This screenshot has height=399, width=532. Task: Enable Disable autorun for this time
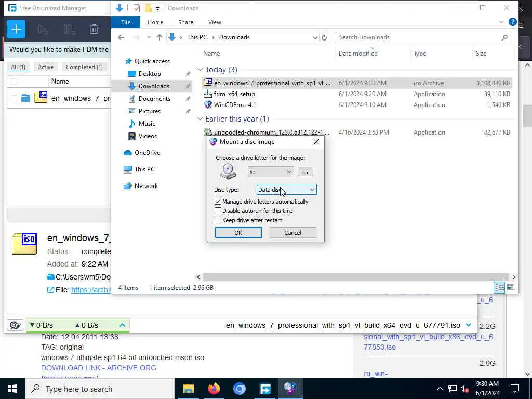click(x=218, y=211)
